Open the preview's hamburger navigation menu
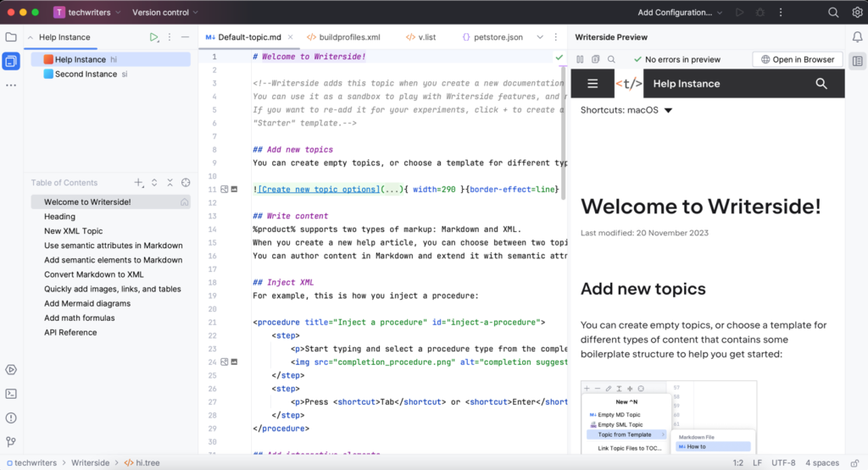868x470 pixels. pos(593,84)
